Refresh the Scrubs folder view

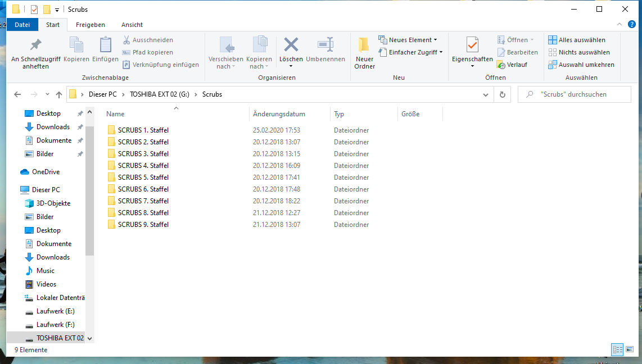[x=503, y=94]
